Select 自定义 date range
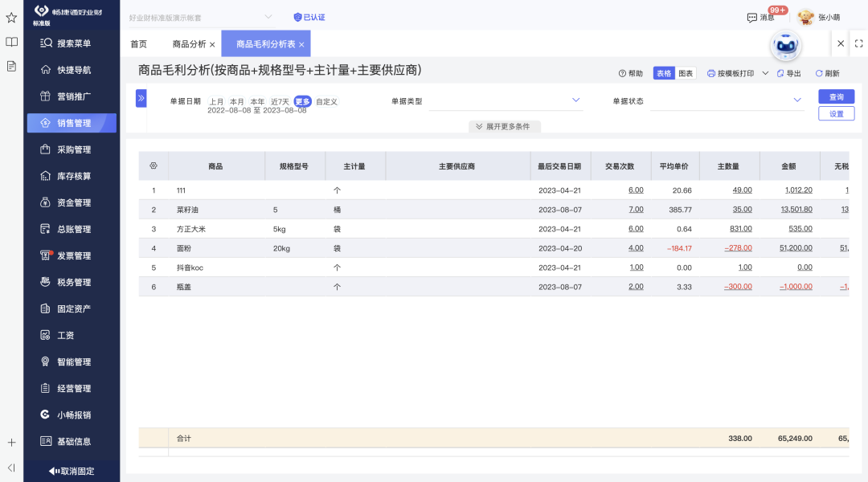This screenshot has height=482, width=868. click(326, 102)
